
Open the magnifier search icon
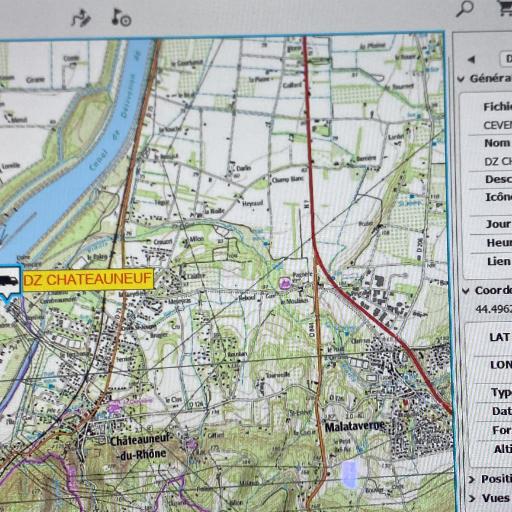tap(465, 9)
